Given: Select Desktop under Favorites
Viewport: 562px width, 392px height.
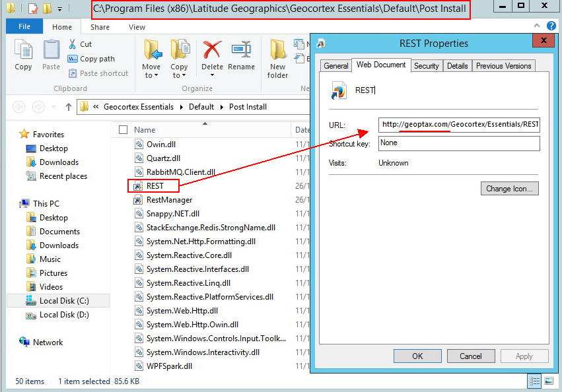Looking at the screenshot, I should pos(53,148).
